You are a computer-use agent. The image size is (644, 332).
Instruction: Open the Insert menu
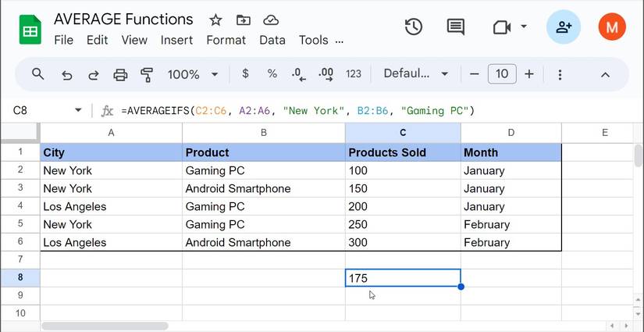pos(176,40)
